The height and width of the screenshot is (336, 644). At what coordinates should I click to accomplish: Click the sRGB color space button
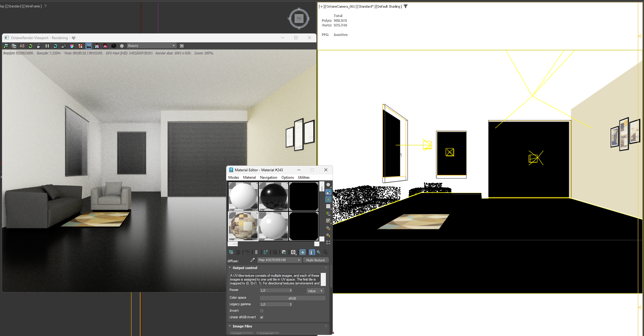tap(292, 298)
